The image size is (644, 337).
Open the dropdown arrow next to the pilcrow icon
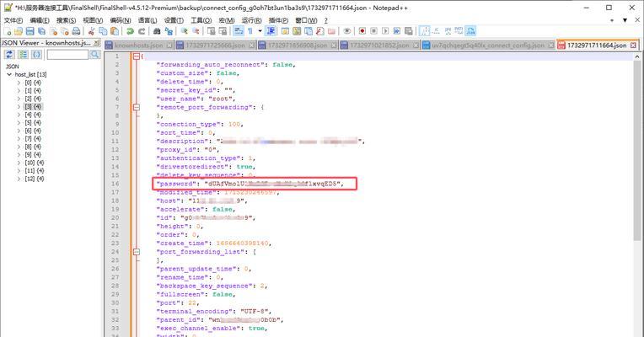(260, 31)
